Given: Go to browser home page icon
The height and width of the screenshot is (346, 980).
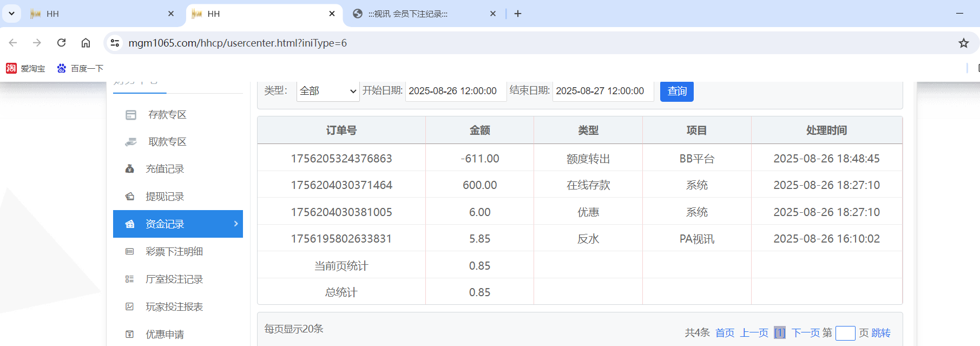Looking at the screenshot, I should point(85,43).
